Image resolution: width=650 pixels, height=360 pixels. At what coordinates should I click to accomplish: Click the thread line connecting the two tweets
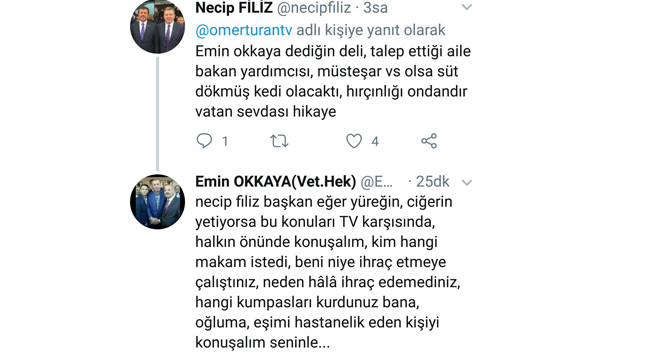(158, 114)
